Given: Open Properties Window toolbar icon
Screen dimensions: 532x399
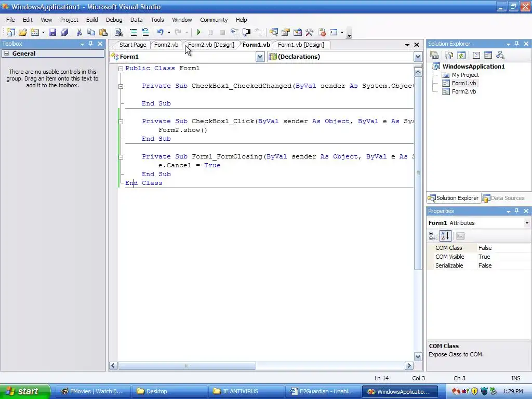Looking at the screenshot, I should tap(286, 32).
